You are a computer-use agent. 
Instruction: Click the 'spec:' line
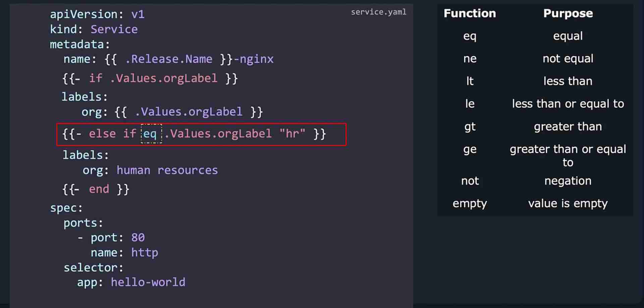tap(66, 208)
